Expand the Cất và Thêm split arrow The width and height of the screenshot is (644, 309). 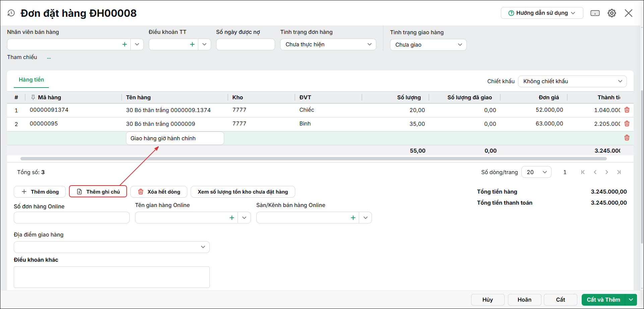(631, 300)
